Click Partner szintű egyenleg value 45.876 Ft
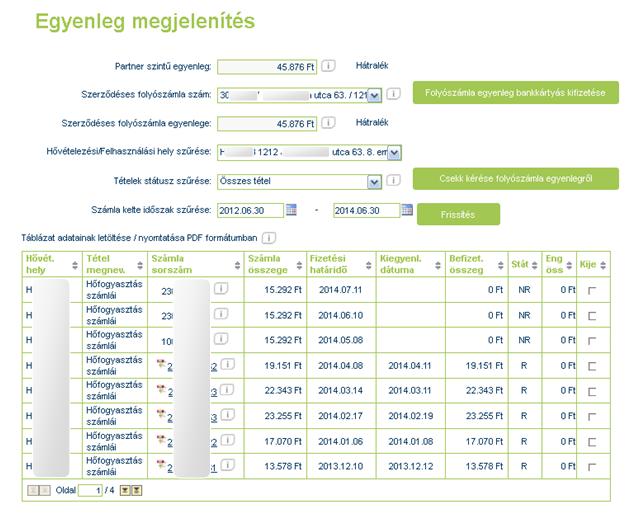This screenshot has width=628, height=515. tap(267, 67)
